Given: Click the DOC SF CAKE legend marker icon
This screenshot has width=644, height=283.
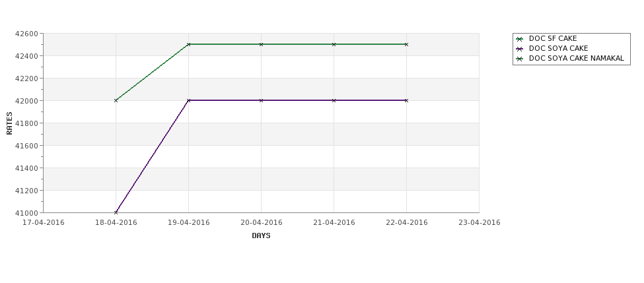Looking at the screenshot, I should click(520, 39).
